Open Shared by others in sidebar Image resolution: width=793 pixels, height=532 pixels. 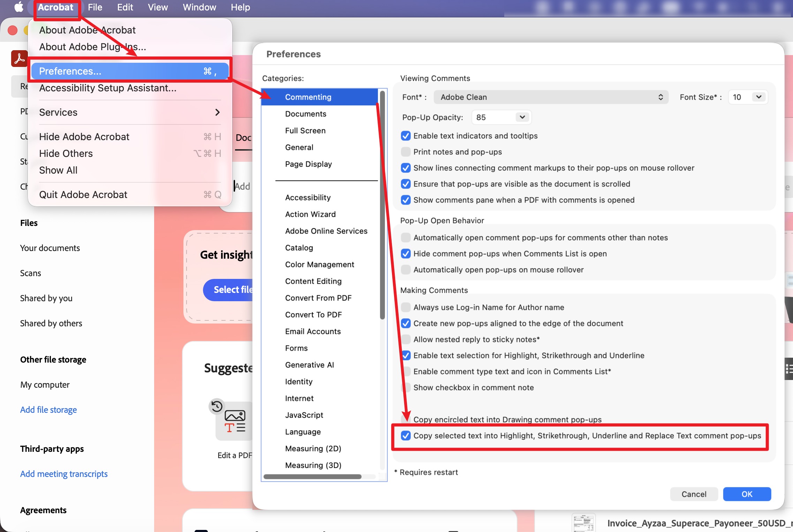coord(51,323)
